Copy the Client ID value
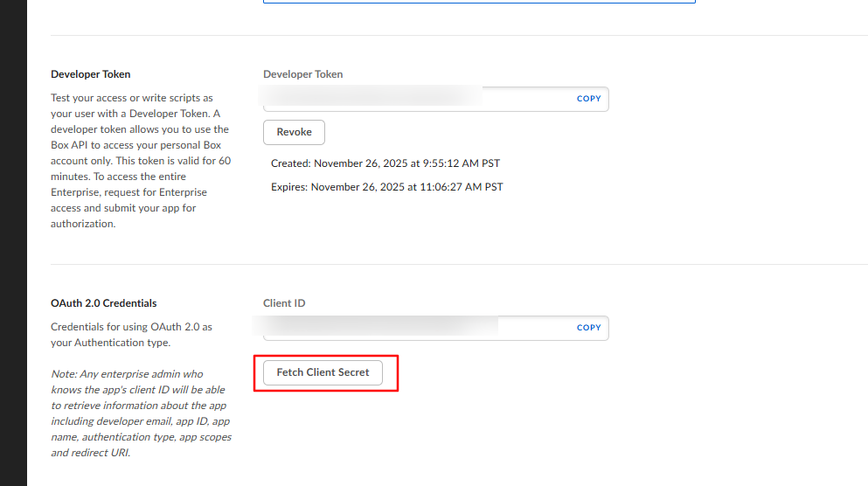868x486 pixels. (588, 328)
